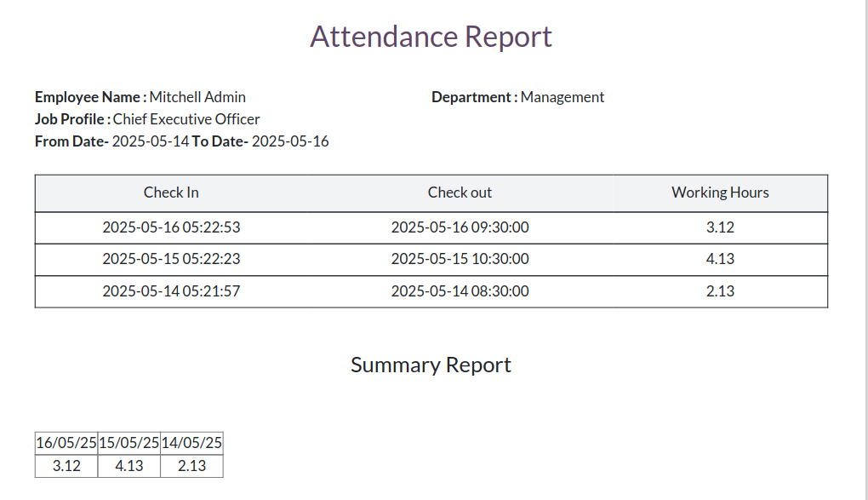Click the Summary Report heading
The image size is (868, 500).
pyautogui.click(x=431, y=365)
